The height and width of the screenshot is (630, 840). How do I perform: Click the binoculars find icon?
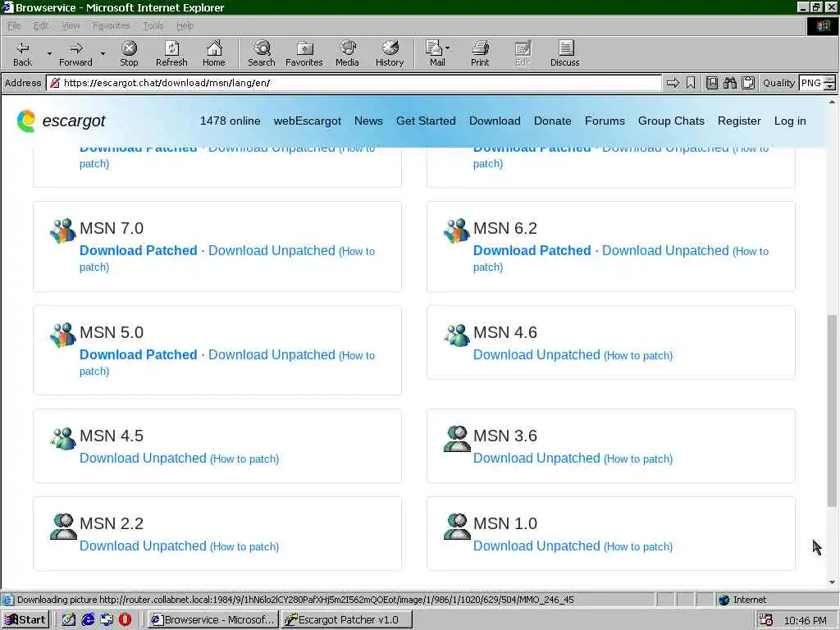coord(729,83)
